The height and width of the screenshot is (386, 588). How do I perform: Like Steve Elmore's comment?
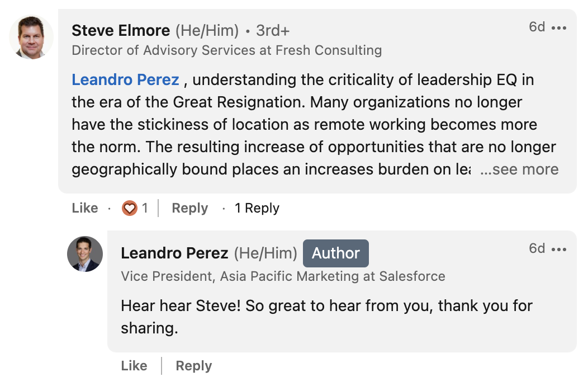pos(84,208)
